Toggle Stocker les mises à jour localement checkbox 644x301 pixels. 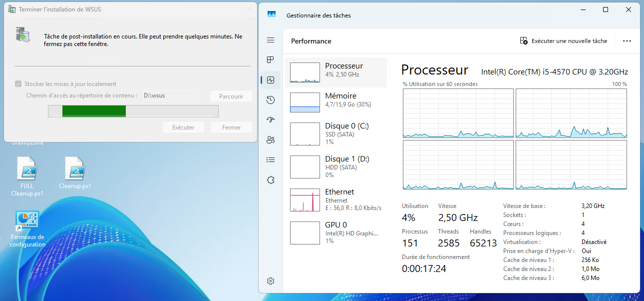18,84
